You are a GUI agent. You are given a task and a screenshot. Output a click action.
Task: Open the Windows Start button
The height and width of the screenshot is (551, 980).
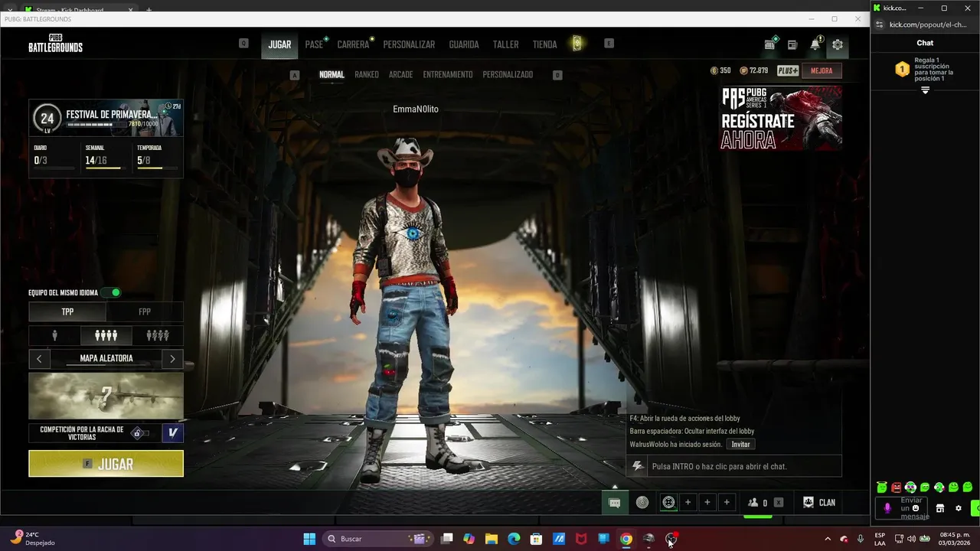[309, 539]
